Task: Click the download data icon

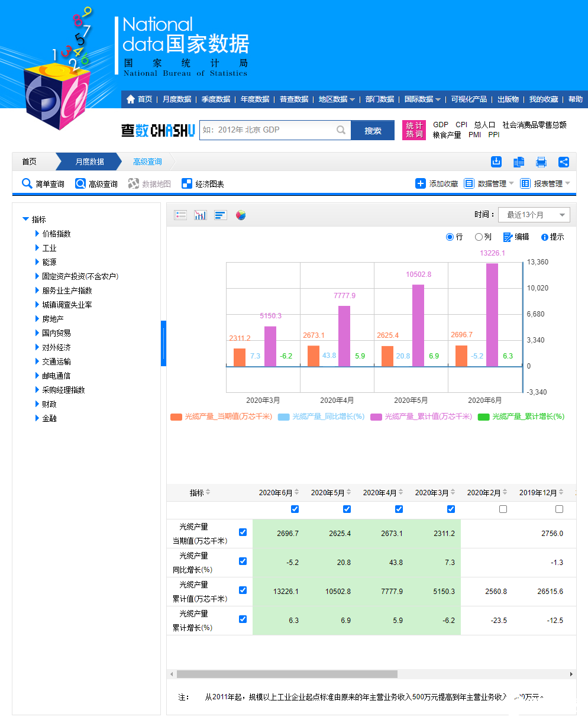Action: (496, 162)
